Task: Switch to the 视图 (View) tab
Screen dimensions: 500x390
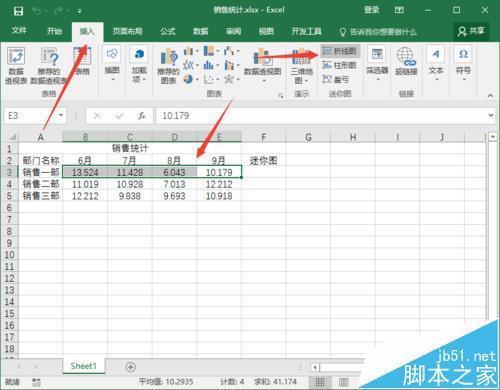Action: point(266,31)
